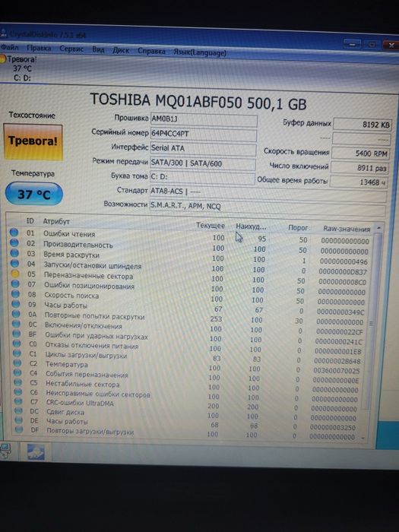Click the Тревога! health status button
The width and height of the screenshot is (399, 532).
click(x=33, y=141)
